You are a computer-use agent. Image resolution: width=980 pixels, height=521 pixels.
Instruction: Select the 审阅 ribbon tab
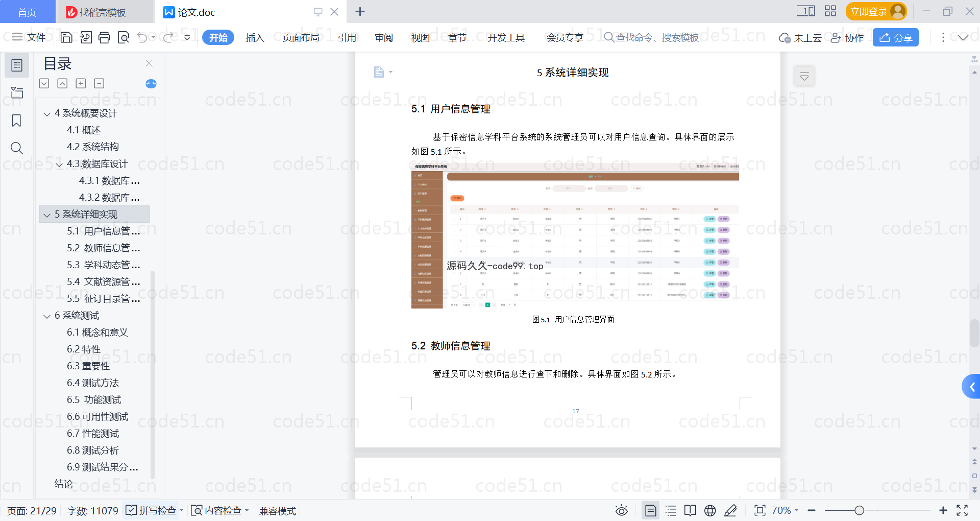tap(384, 37)
